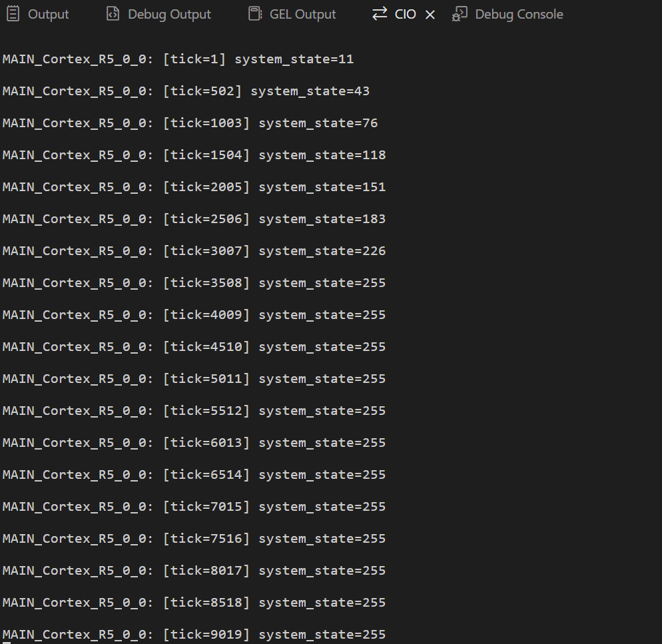The height and width of the screenshot is (644, 662).
Task: Show the GEL Output tab
Action: coord(302,14)
